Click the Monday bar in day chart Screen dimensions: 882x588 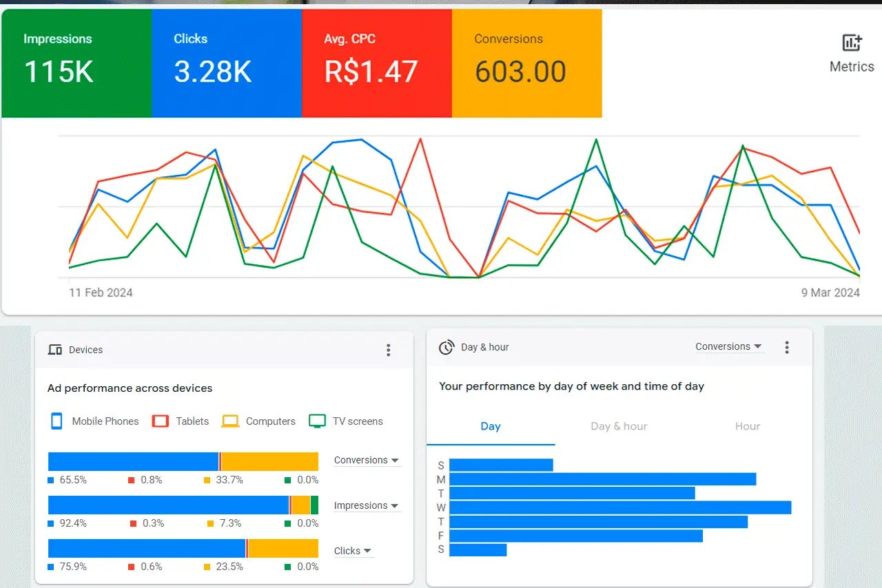point(603,479)
